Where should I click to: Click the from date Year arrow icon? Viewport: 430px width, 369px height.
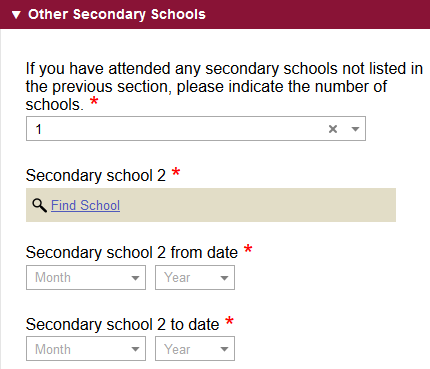(224, 278)
